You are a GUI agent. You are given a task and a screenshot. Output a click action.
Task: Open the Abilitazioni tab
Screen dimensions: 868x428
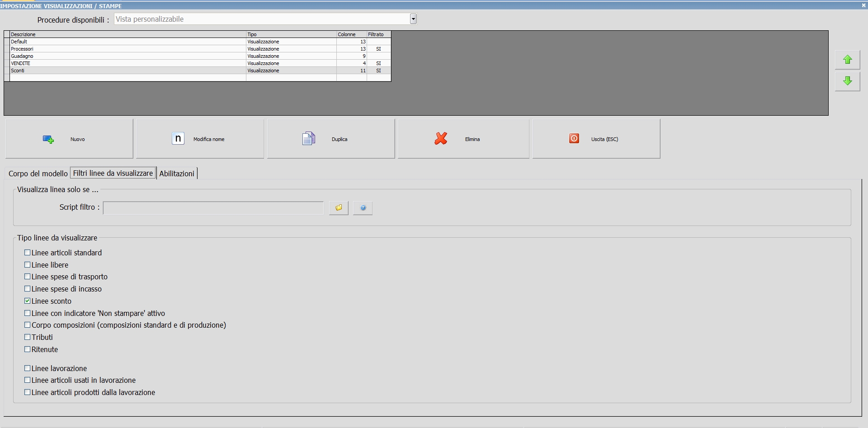point(177,174)
